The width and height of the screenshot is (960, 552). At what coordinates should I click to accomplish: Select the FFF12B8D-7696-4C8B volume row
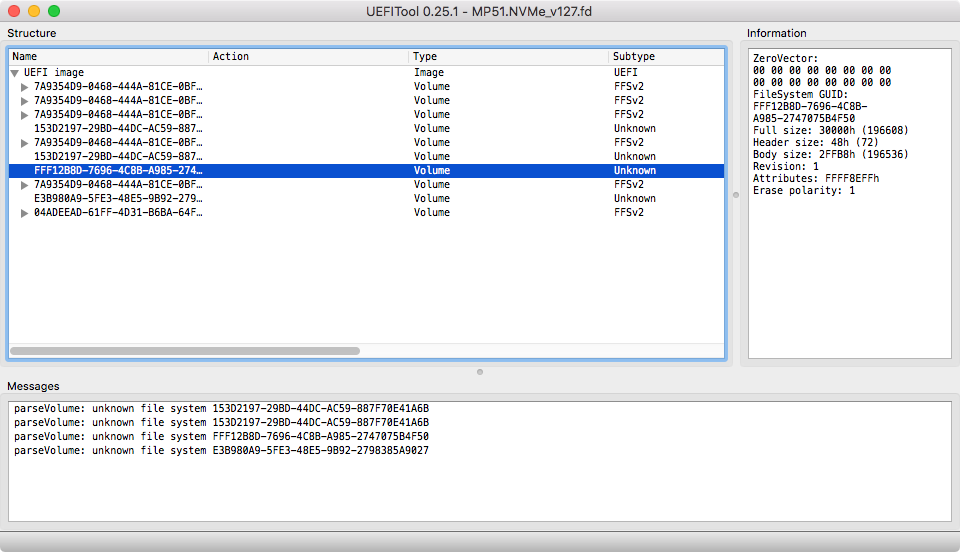point(366,170)
